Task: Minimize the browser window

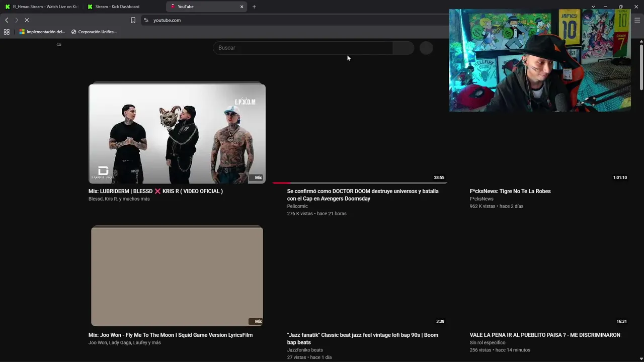Action: [x=605, y=7]
